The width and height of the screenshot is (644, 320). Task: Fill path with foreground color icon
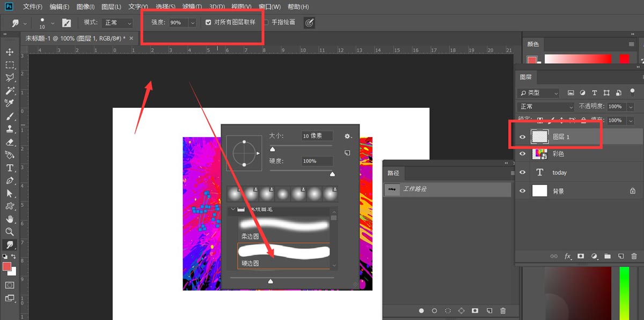[421, 310]
